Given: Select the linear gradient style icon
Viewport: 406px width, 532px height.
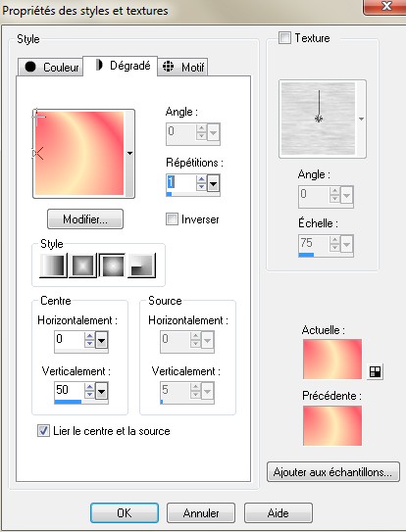Looking at the screenshot, I should point(53,266).
